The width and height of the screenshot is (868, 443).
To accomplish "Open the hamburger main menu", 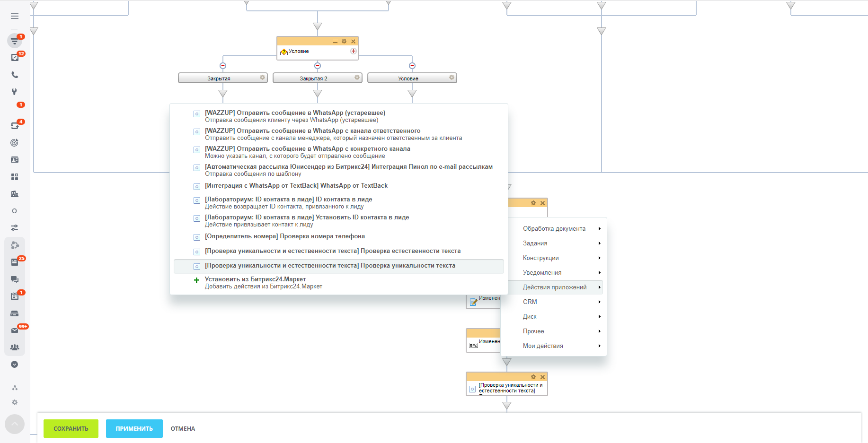I will click(15, 16).
